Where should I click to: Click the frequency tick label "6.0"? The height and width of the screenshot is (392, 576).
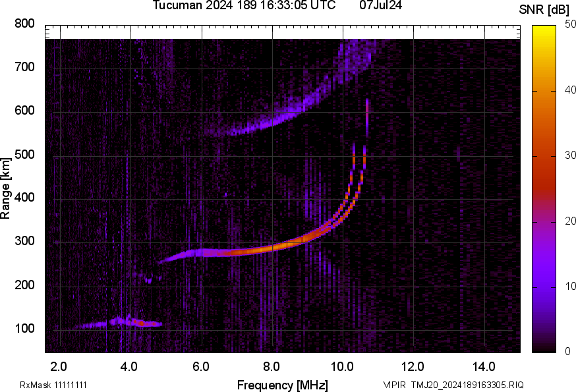(x=200, y=367)
